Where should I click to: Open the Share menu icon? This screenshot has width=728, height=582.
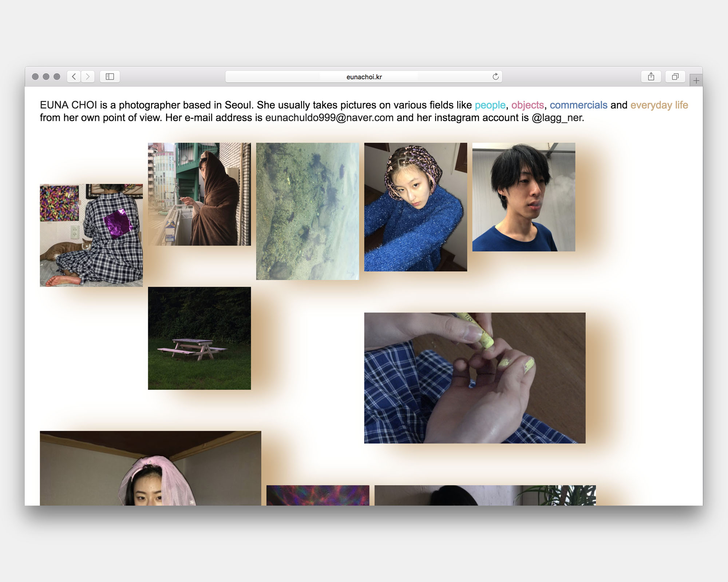651,76
